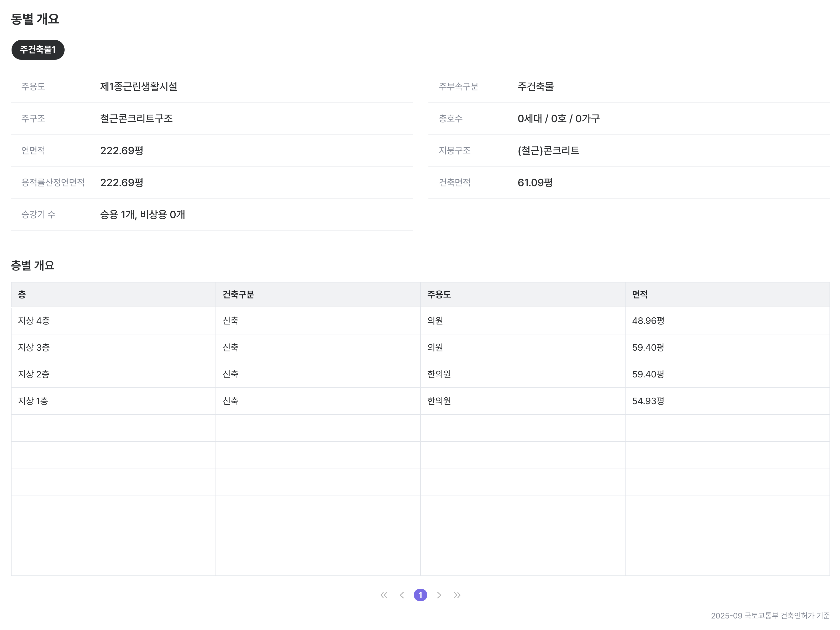840x630 pixels.
Task: Click 한의원 usage in 지상 1층 row
Action: point(439,401)
